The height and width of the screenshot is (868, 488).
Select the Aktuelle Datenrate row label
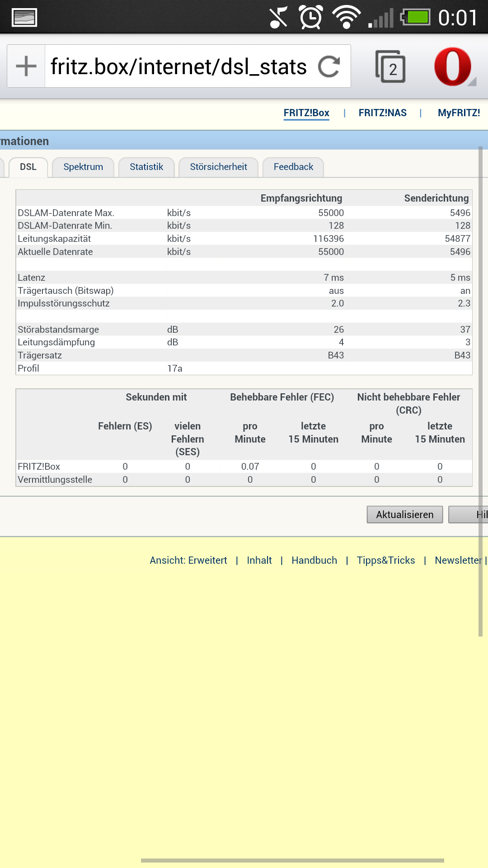tap(55, 252)
